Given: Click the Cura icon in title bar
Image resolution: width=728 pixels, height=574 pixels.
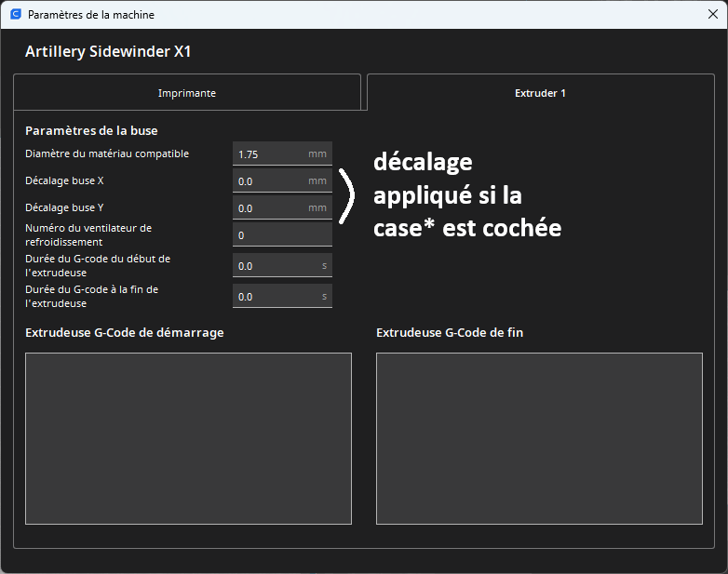Looking at the screenshot, I should [x=15, y=14].
